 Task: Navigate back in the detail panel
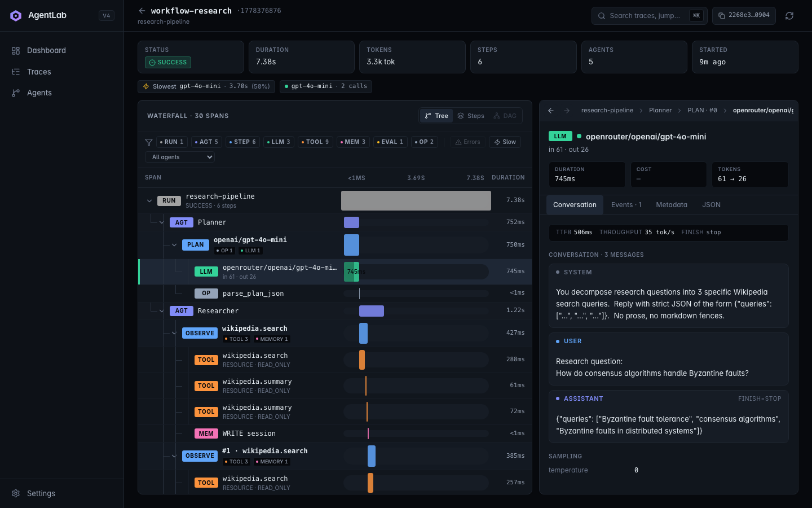coord(551,111)
